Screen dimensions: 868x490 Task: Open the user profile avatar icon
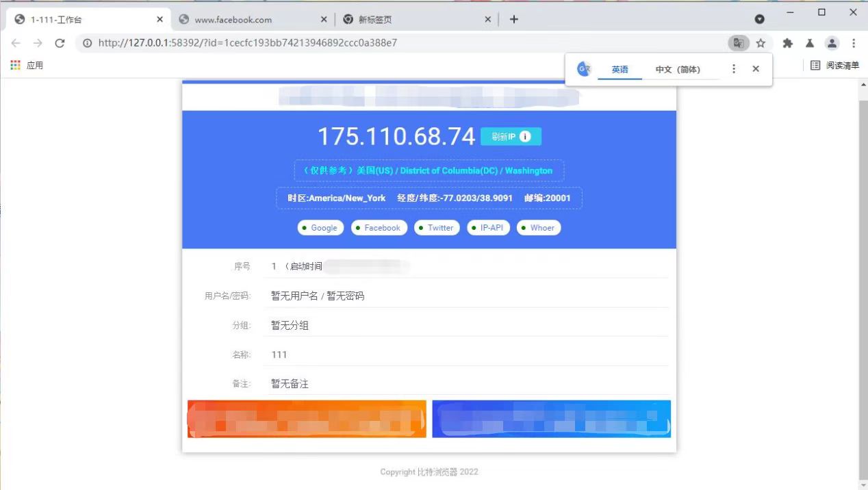click(832, 43)
